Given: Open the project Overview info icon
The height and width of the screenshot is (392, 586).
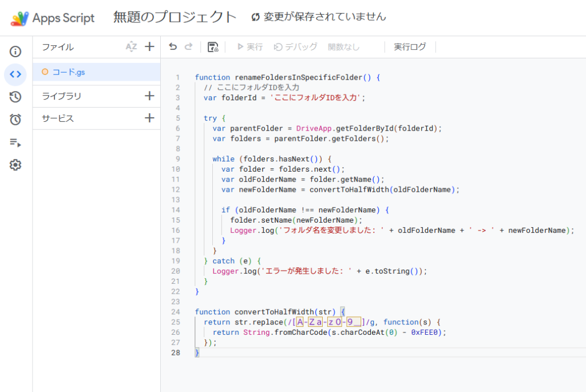Looking at the screenshot, I should [x=15, y=52].
